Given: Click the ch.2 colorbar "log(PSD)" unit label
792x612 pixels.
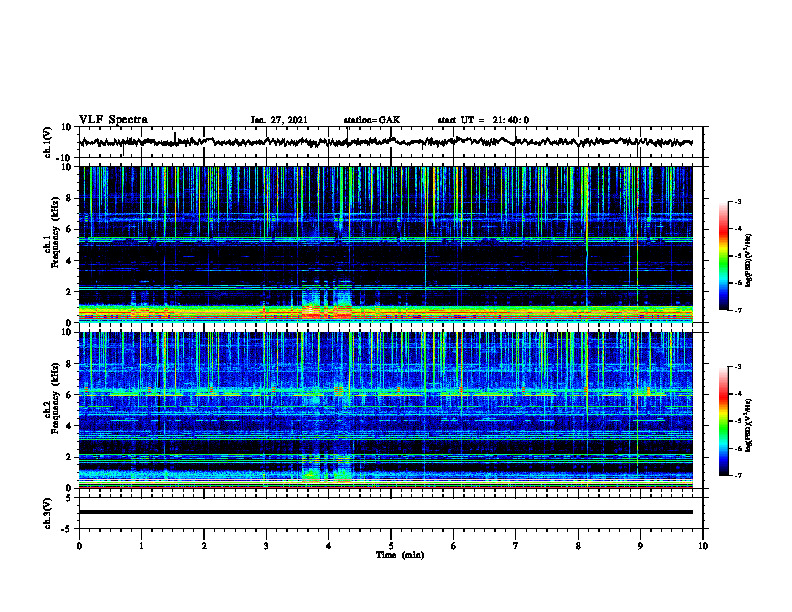Looking at the screenshot, I should click(x=749, y=425).
